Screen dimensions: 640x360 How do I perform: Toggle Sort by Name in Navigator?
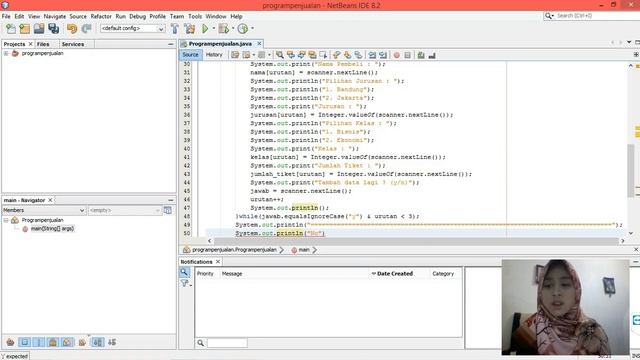click(x=98, y=342)
